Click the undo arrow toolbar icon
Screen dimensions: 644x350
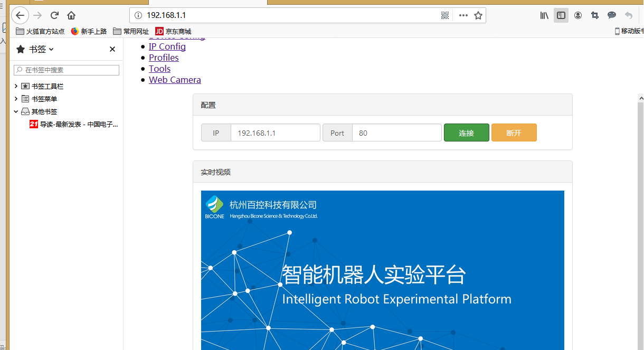628,15
